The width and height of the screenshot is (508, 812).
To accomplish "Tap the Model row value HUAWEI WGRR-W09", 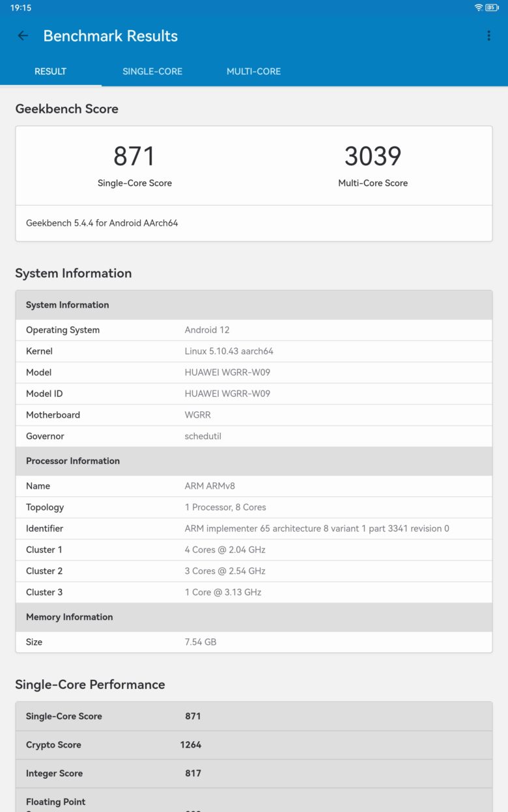I will [x=227, y=372].
